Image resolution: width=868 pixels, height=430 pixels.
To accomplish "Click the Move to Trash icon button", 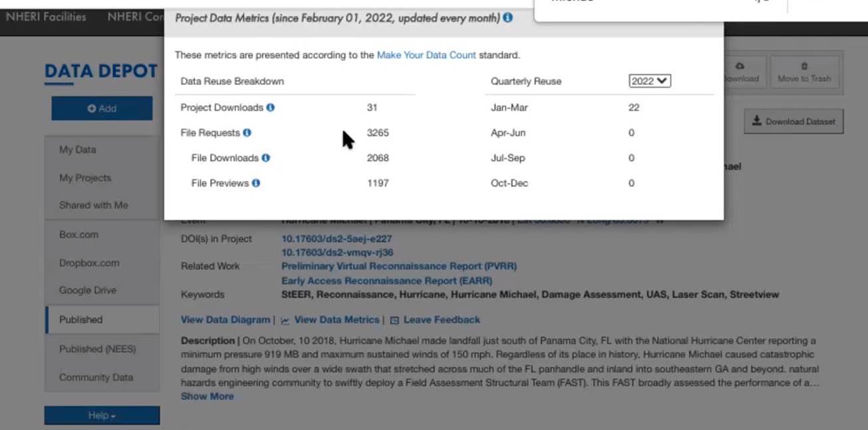I will (x=804, y=72).
